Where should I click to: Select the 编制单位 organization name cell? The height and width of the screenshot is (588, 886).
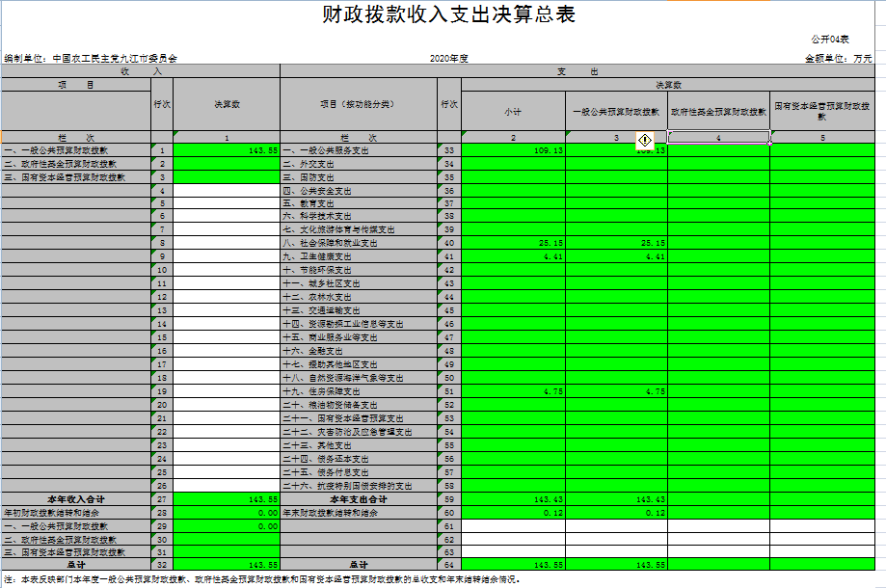[92, 59]
